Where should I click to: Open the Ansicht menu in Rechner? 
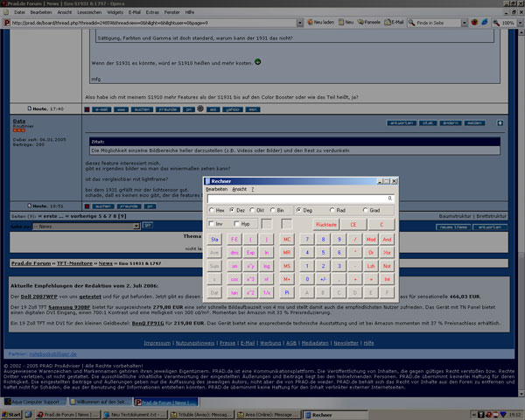(239, 189)
